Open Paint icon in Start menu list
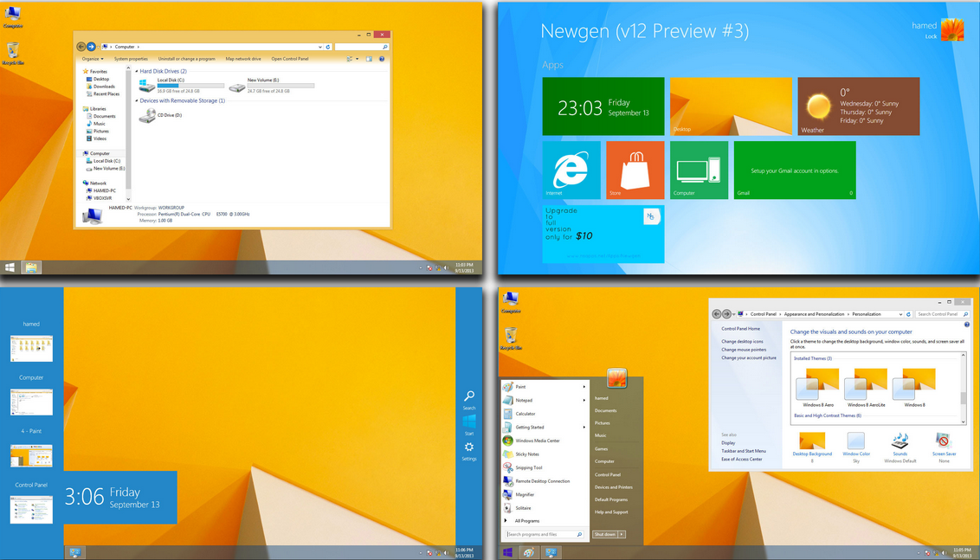This screenshot has height=560, width=980. point(507,387)
